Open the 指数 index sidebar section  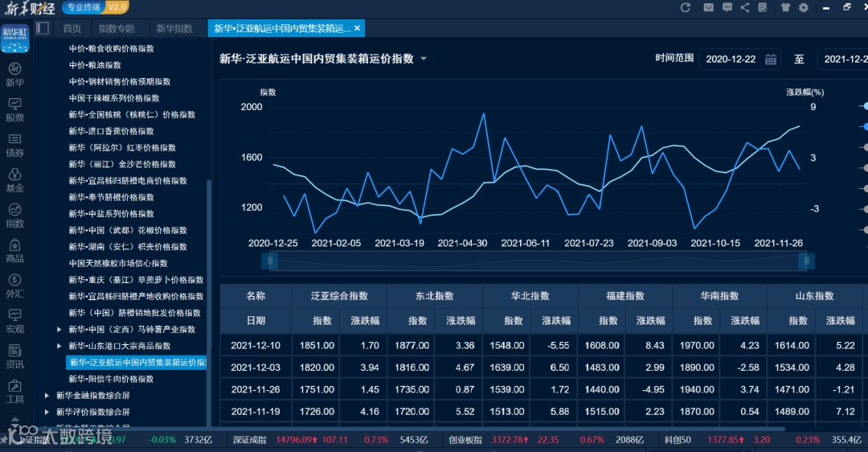pyautogui.click(x=15, y=216)
